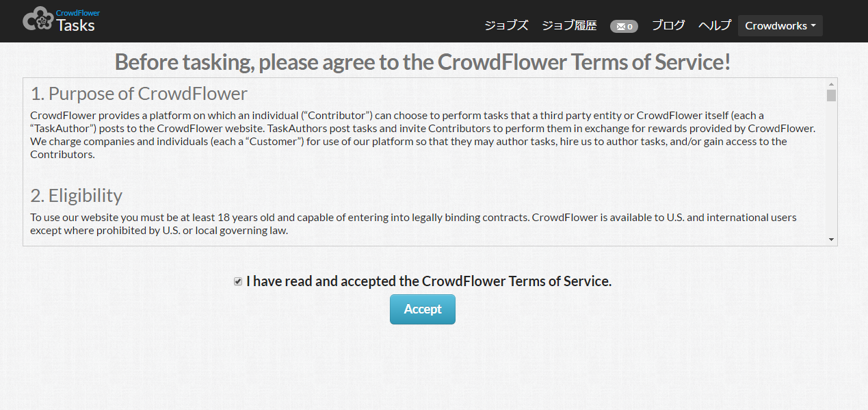This screenshot has width=868, height=410.
Task: Click the "Before tasking, please agree" page title
Action: [423, 62]
